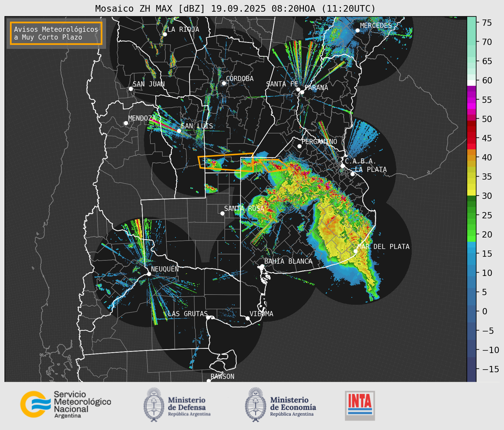Click the 45 tick label on the colorbar
504x430 pixels.
[x=487, y=138]
